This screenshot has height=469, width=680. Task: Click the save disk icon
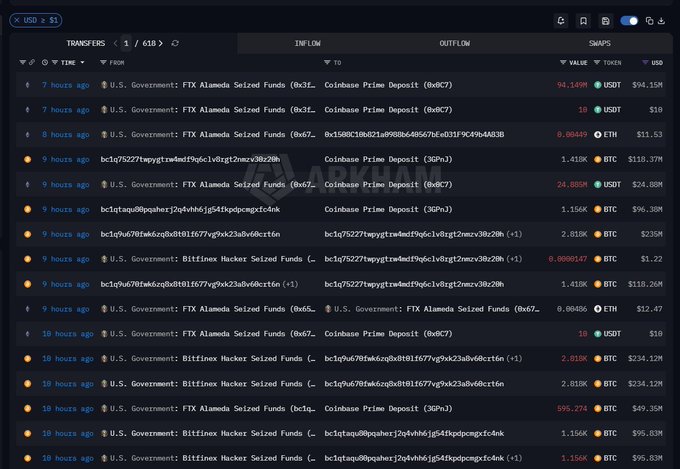606,21
